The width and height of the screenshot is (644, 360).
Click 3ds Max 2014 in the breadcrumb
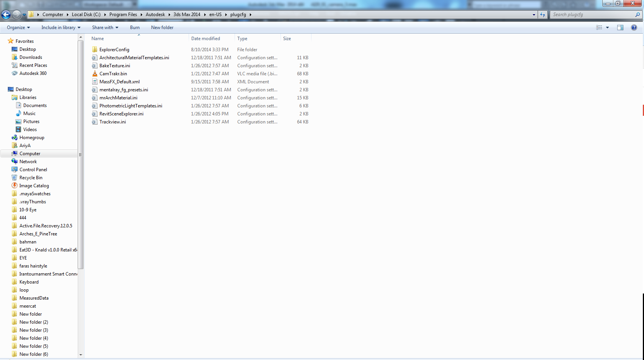tap(187, 15)
